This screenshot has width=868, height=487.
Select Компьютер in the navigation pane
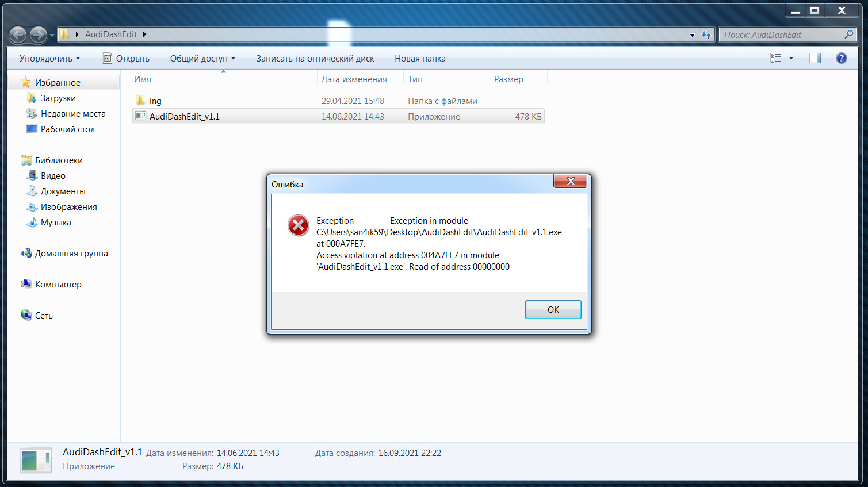58,285
